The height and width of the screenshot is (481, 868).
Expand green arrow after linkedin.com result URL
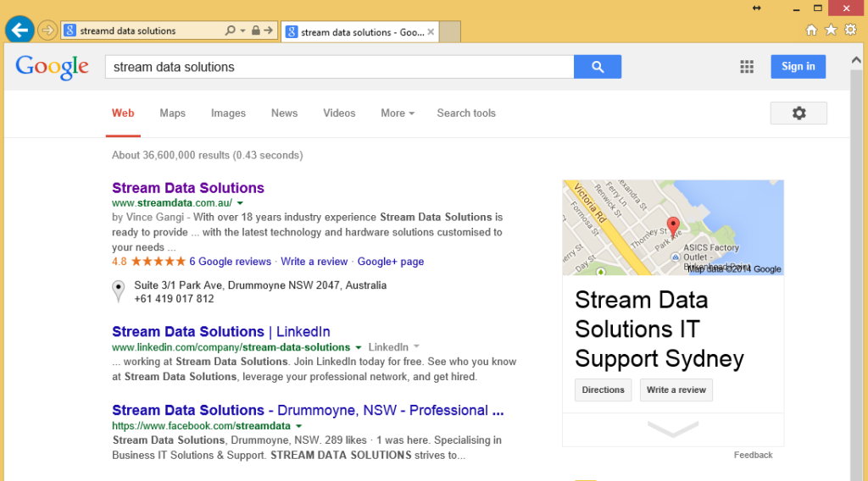359,348
